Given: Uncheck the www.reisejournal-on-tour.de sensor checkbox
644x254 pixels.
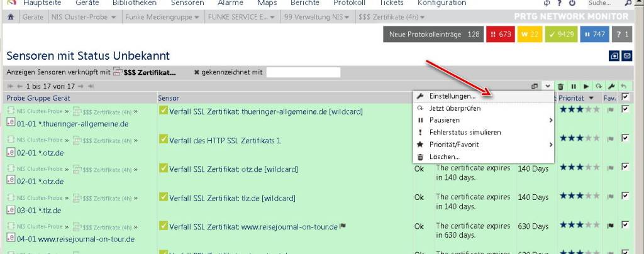Looking at the screenshot, I should (625, 224).
